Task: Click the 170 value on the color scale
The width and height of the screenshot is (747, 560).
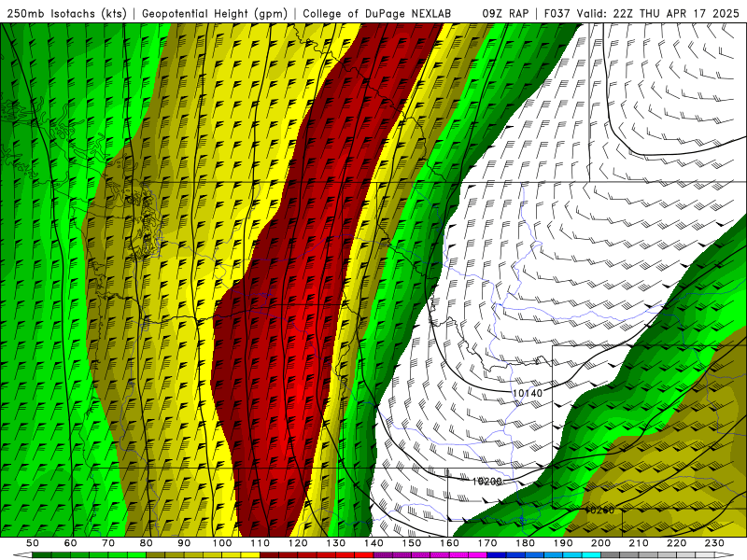Action: click(487, 543)
